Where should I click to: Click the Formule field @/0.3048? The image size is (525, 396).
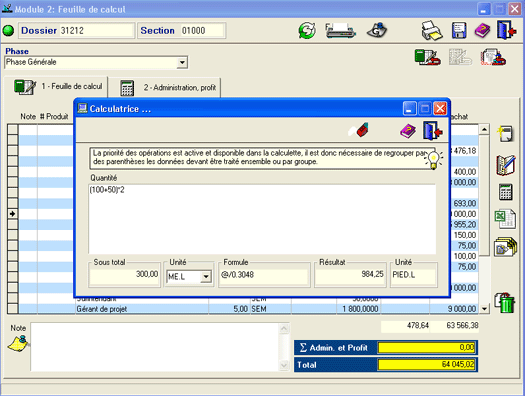[264, 275]
